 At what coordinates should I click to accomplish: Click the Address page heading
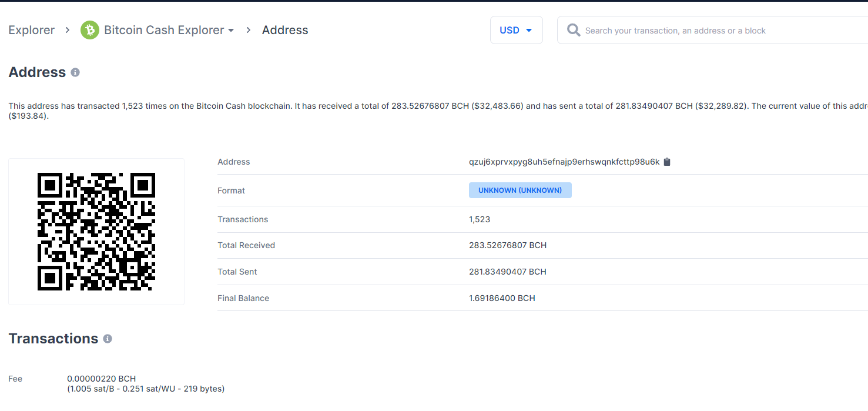pyautogui.click(x=37, y=72)
